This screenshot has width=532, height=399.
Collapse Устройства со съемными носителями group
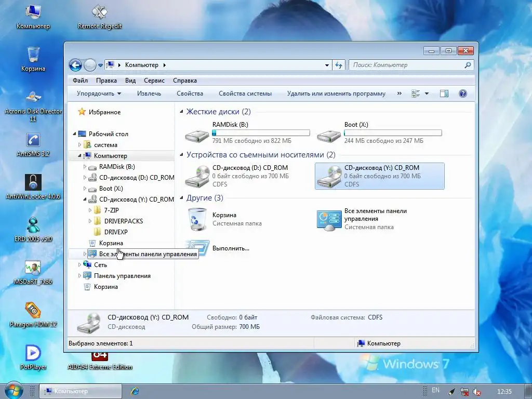pos(181,155)
